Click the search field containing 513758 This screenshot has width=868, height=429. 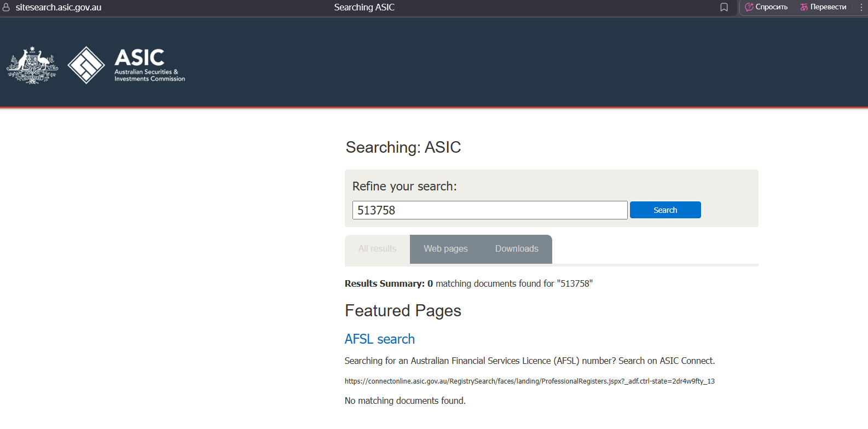[490, 210]
